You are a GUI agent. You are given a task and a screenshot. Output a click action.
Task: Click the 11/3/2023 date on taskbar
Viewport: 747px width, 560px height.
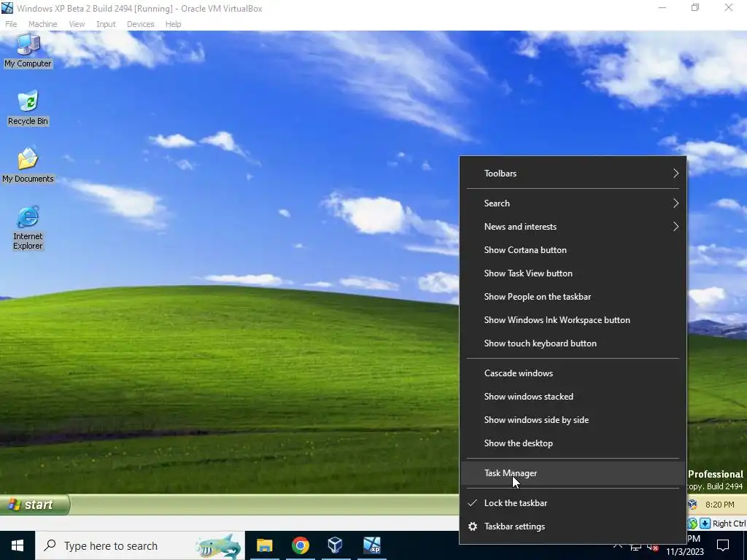click(684, 552)
